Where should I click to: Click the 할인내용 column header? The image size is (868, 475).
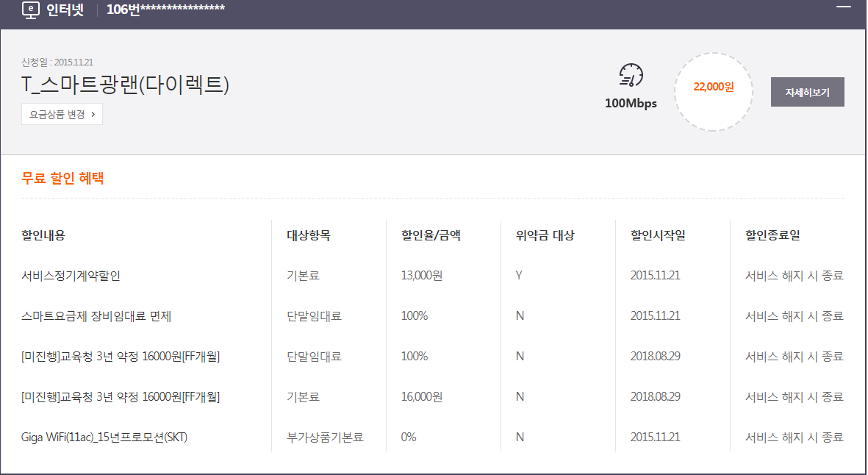(x=43, y=235)
